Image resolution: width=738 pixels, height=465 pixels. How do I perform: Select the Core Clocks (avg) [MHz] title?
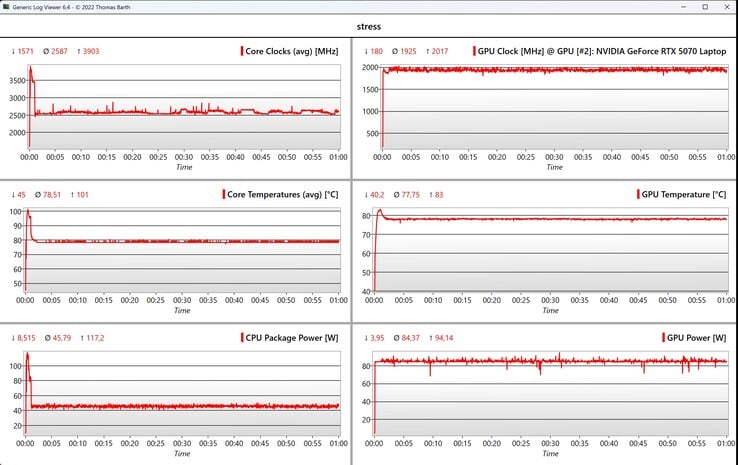292,51
